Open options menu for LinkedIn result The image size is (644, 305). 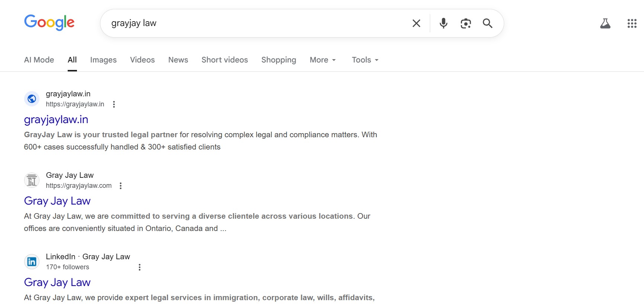point(139,267)
